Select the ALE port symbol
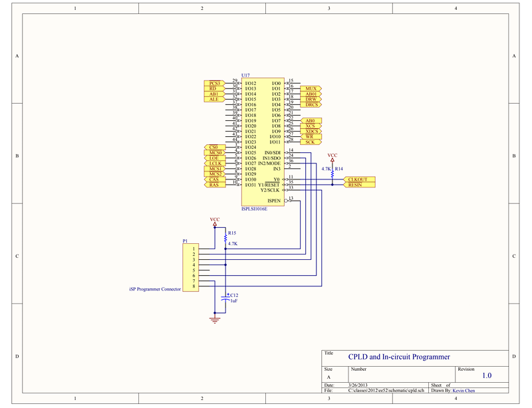Screen dimensions: 532x408 pos(214,100)
